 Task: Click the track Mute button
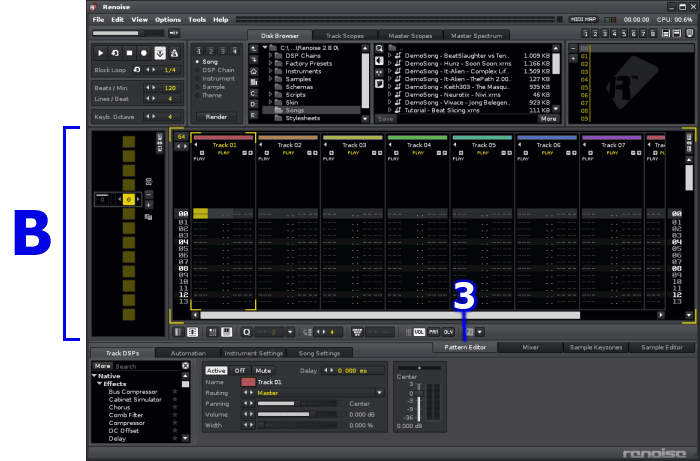[263, 370]
